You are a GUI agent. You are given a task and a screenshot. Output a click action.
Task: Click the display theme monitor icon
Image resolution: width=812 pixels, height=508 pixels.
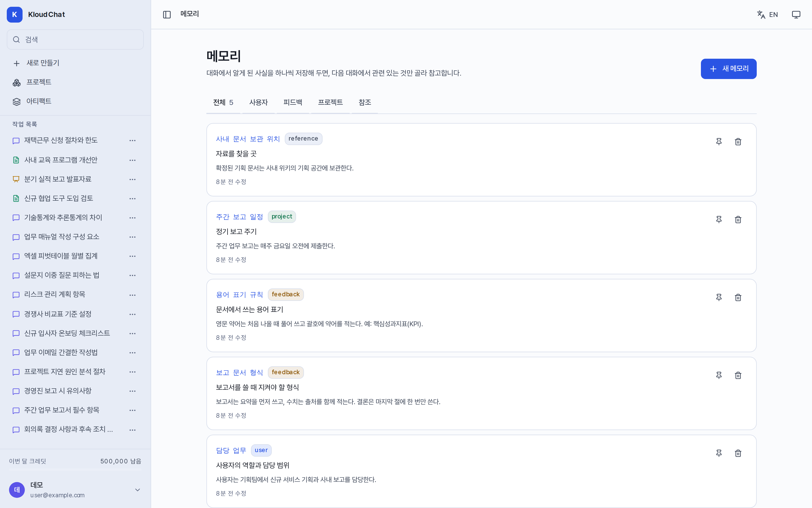(x=796, y=14)
